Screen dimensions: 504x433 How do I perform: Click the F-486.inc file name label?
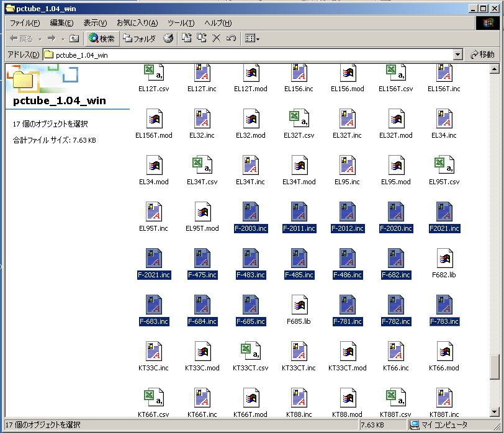click(348, 275)
